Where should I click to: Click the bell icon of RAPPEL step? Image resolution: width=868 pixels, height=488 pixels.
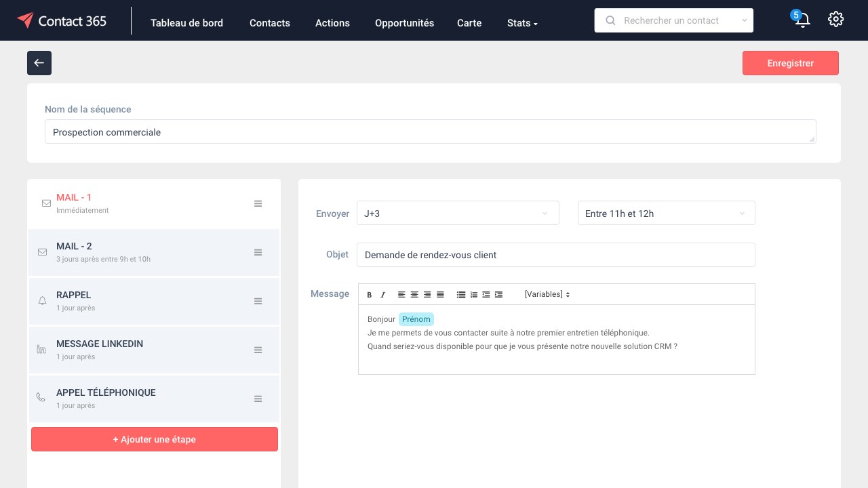coord(42,301)
